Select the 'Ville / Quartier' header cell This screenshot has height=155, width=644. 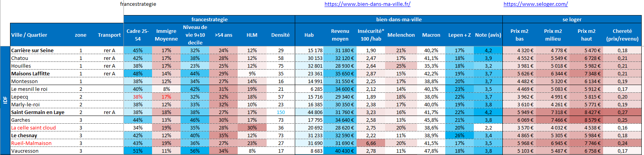[x=39, y=35]
